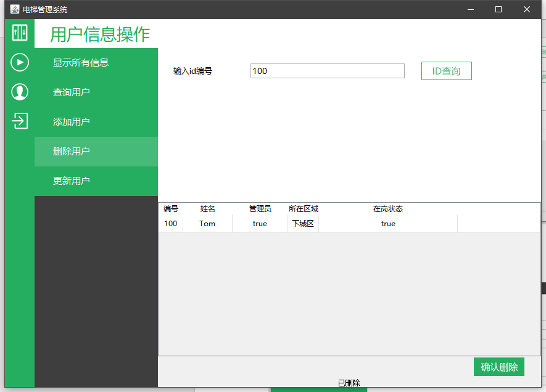This screenshot has height=392, width=546.
Task: Click the Java icon in title bar
Action: tap(14, 9)
